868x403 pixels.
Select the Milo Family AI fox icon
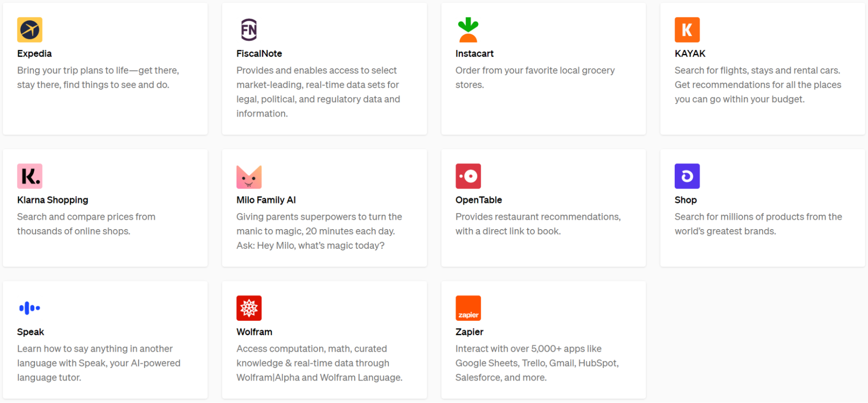(249, 177)
